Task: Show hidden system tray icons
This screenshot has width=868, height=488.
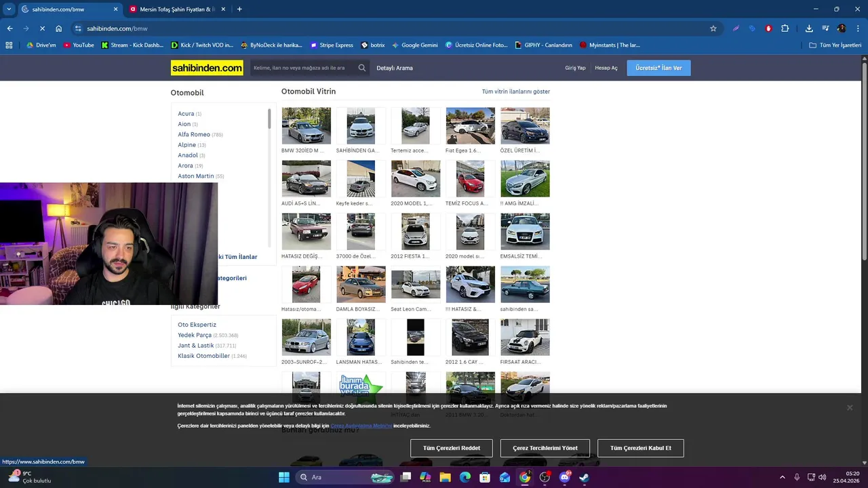Action: (x=782, y=477)
